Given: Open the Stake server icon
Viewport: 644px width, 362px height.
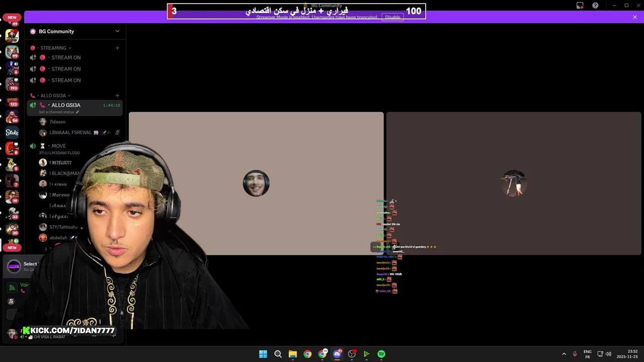Looking at the screenshot, I should coord(12,133).
